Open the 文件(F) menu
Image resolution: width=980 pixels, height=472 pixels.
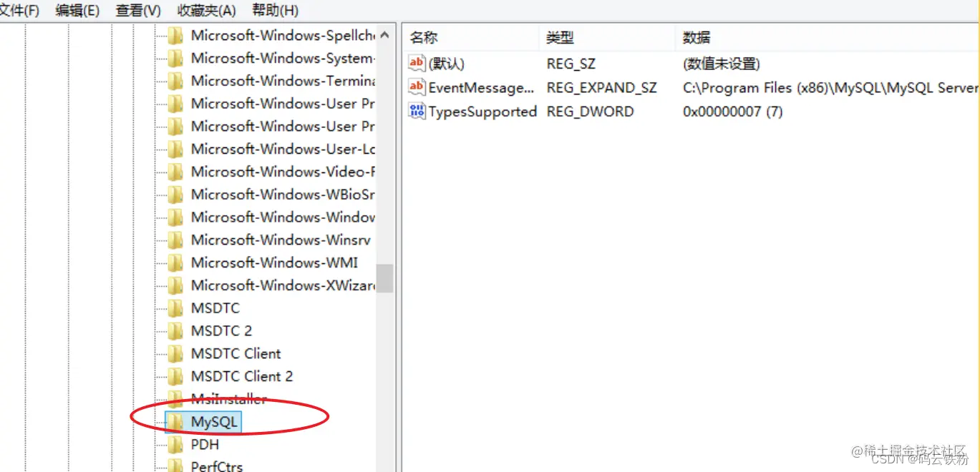[19, 10]
